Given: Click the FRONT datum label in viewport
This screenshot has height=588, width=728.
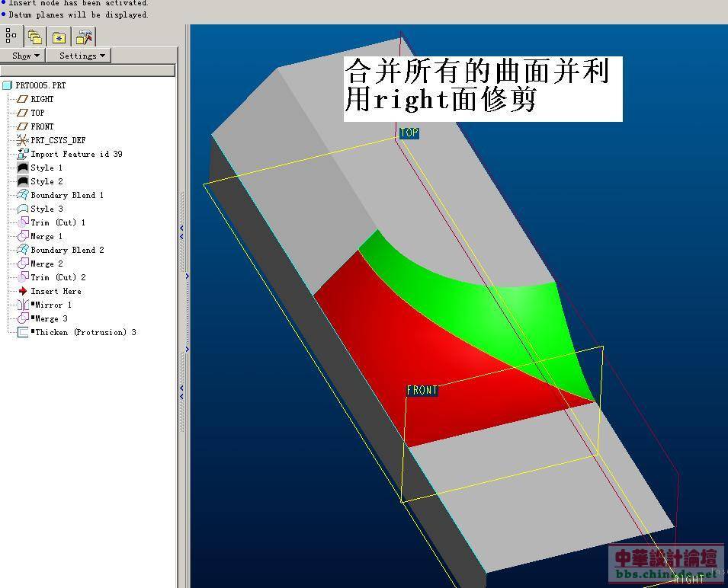Looking at the screenshot, I should coord(422,391).
